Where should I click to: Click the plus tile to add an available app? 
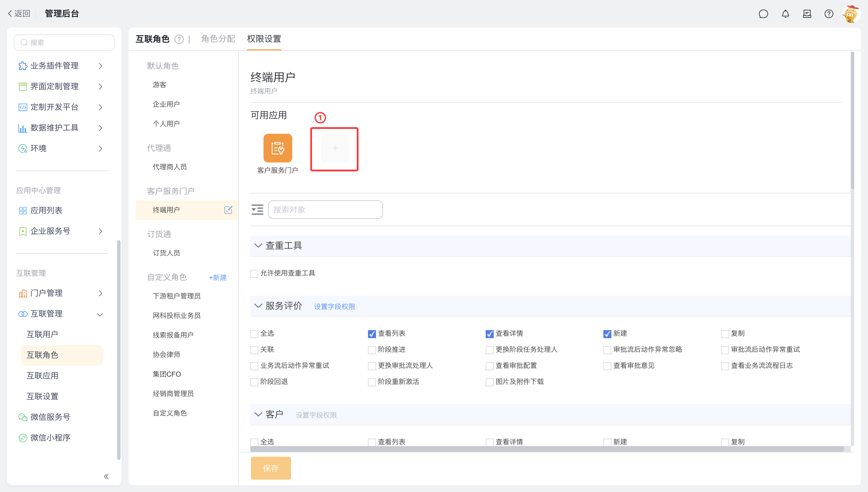[x=335, y=148]
